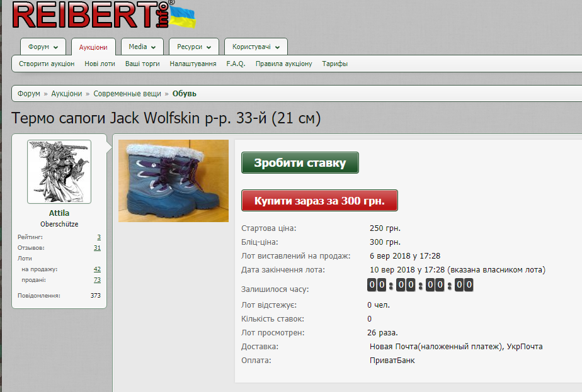Open Современные вещи breadcrumb category
Image resolution: width=582 pixels, height=392 pixels.
pos(127,94)
